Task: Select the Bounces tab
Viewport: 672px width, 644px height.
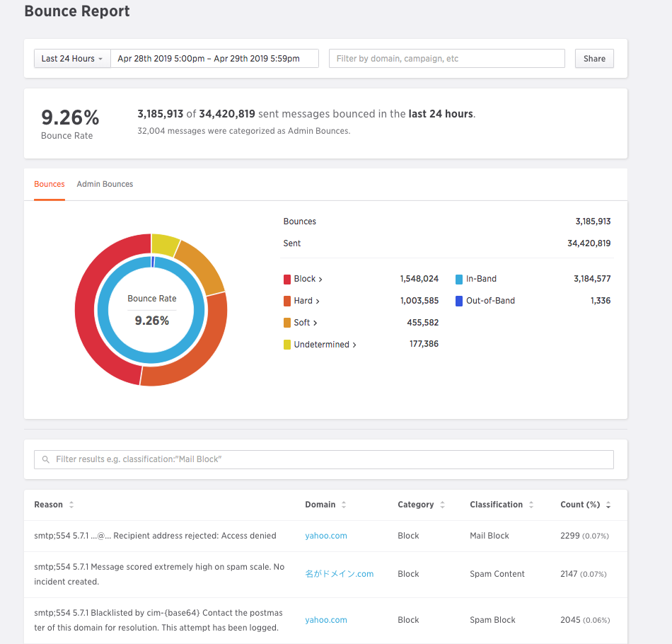Action: click(50, 184)
